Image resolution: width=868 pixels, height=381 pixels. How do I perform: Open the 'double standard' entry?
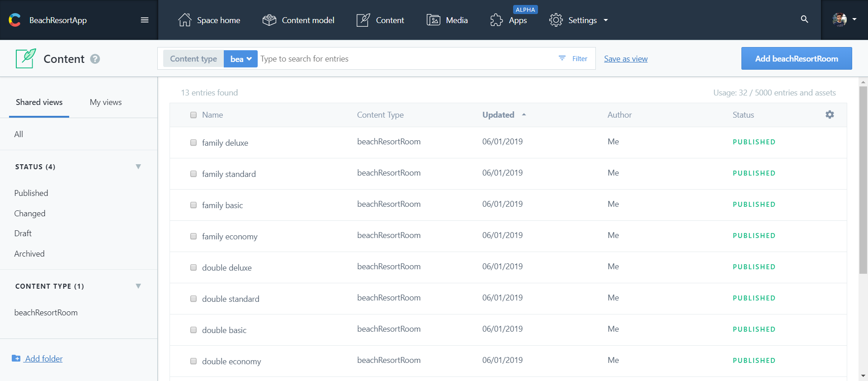click(x=231, y=299)
